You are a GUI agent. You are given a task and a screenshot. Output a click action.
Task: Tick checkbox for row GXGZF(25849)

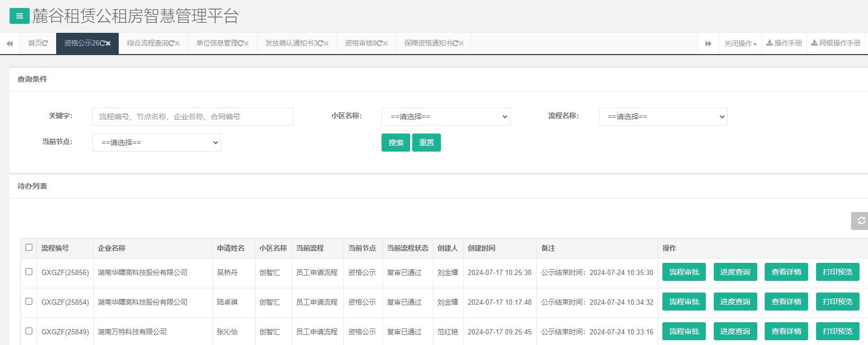point(29,331)
